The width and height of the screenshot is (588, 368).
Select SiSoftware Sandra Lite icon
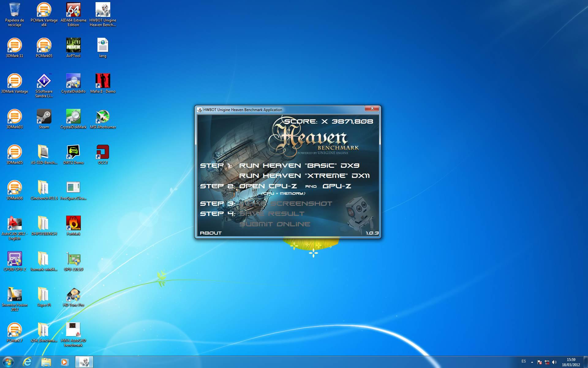point(44,86)
